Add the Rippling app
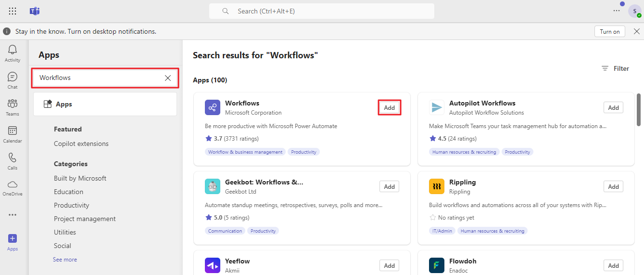 pyautogui.click(x=614, y=186)
